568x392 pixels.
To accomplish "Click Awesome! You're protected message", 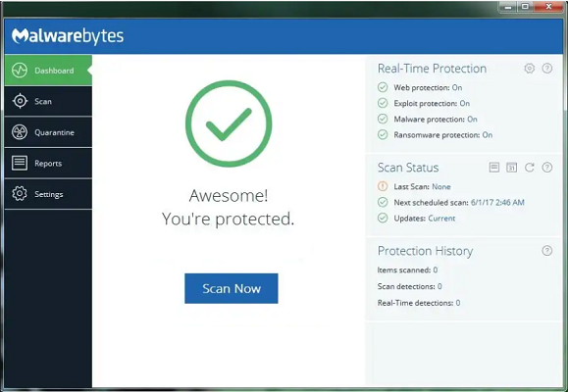I will 229,208.
